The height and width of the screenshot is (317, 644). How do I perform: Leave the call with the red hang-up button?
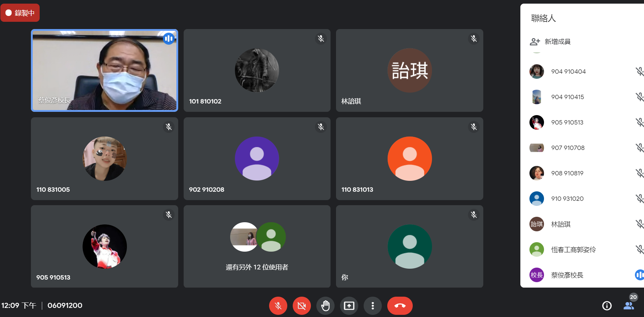point(400,306)
